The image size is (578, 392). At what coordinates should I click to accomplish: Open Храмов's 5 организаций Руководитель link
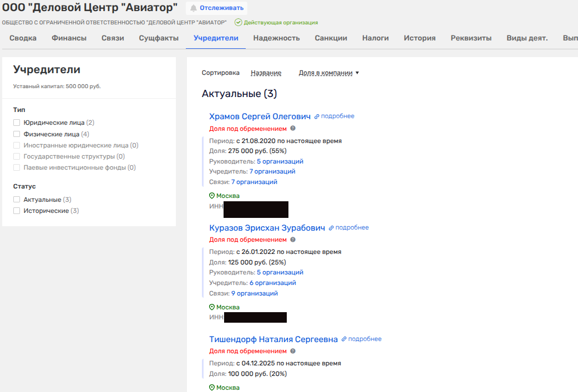(x=280, y=161)
